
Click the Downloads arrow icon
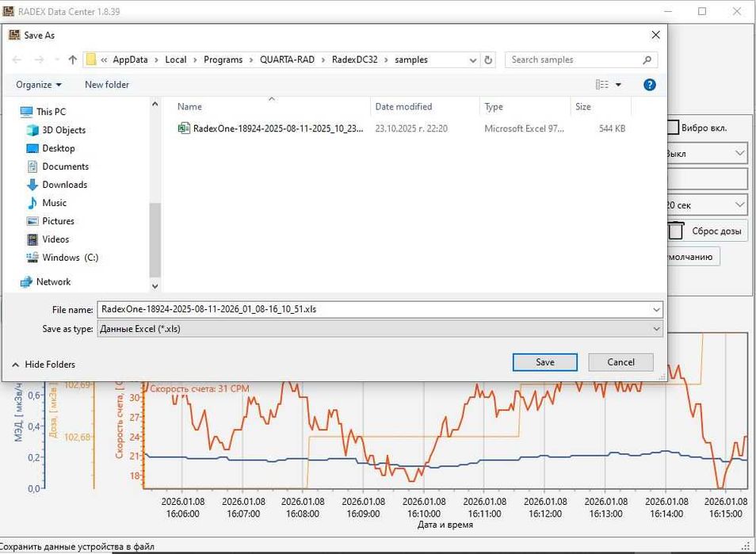tap(32, 185)
